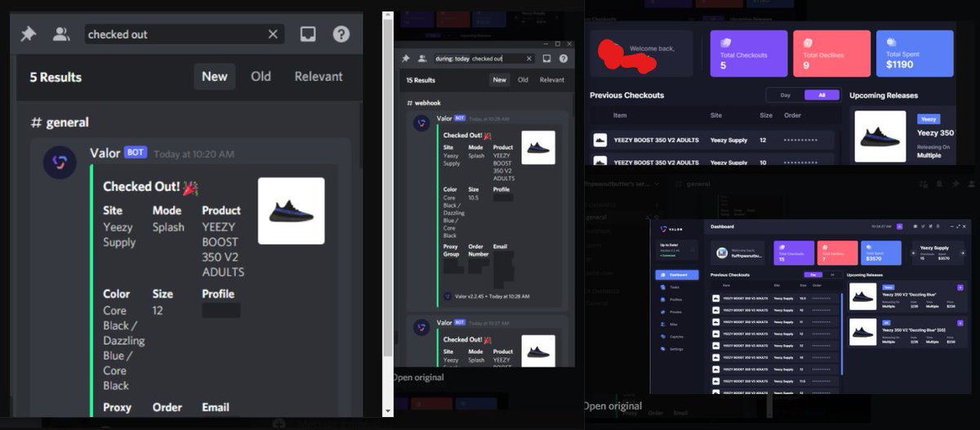
Task: Switch Previous Checkouts to Day in $1190 dashboard
Action: coord(786,95)
